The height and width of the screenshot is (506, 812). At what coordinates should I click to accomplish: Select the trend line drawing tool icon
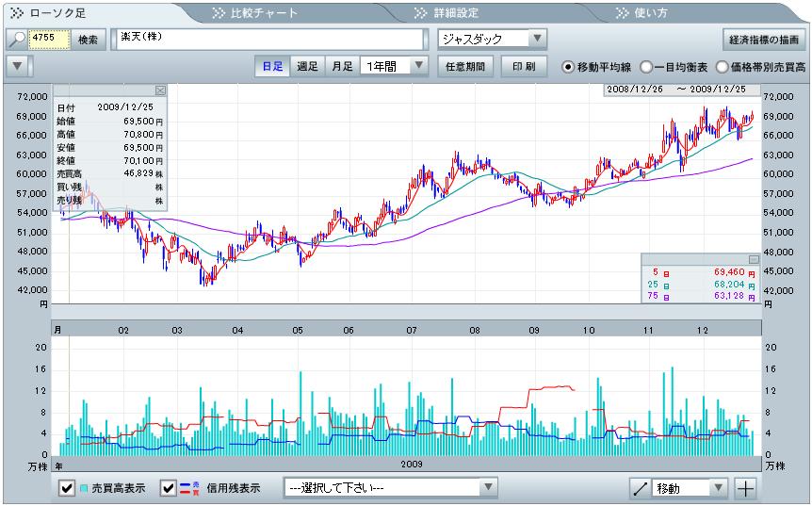tap(641, 488)
